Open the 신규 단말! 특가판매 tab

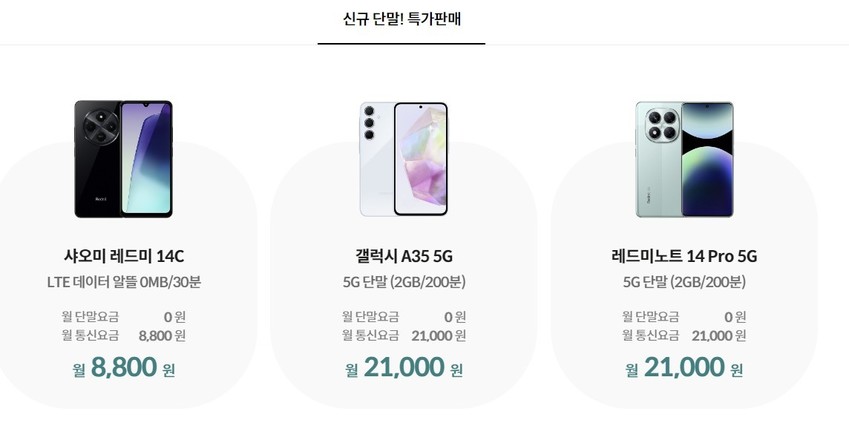[x=401, y=19]
